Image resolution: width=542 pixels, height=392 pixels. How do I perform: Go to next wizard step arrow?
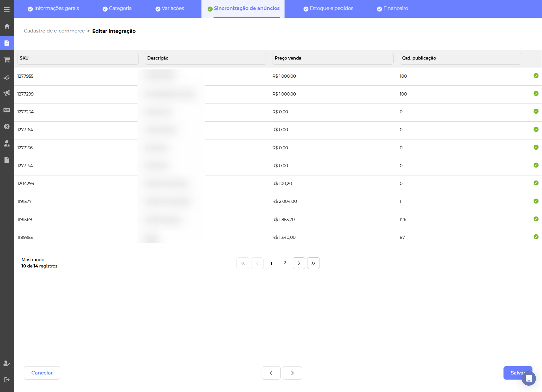pyautogui.click(x=292, y=373)
